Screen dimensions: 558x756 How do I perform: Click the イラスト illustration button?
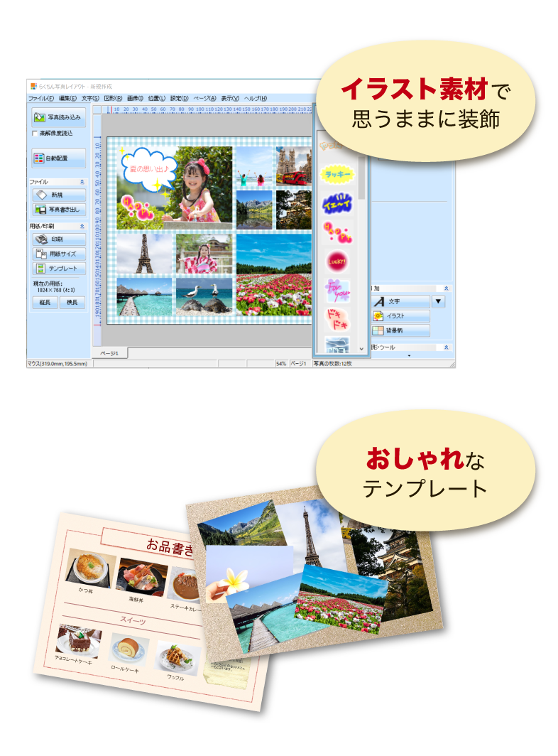pos(401,315)
